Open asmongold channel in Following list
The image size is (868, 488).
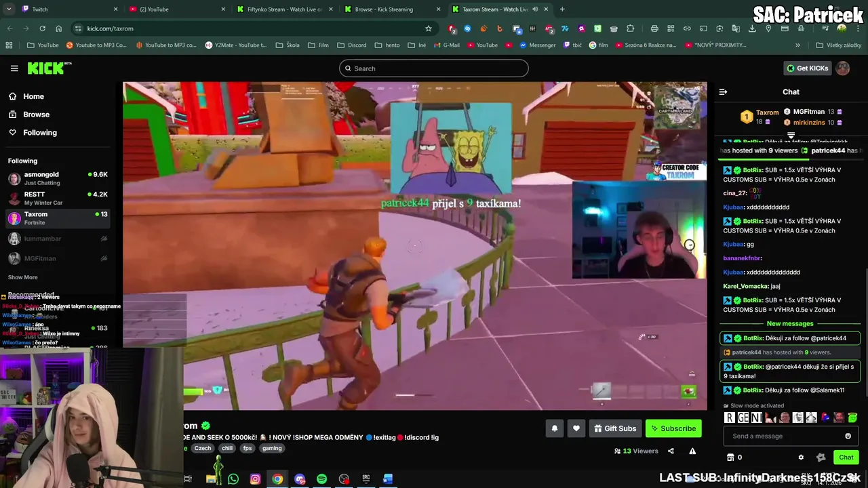pos(58,178)
